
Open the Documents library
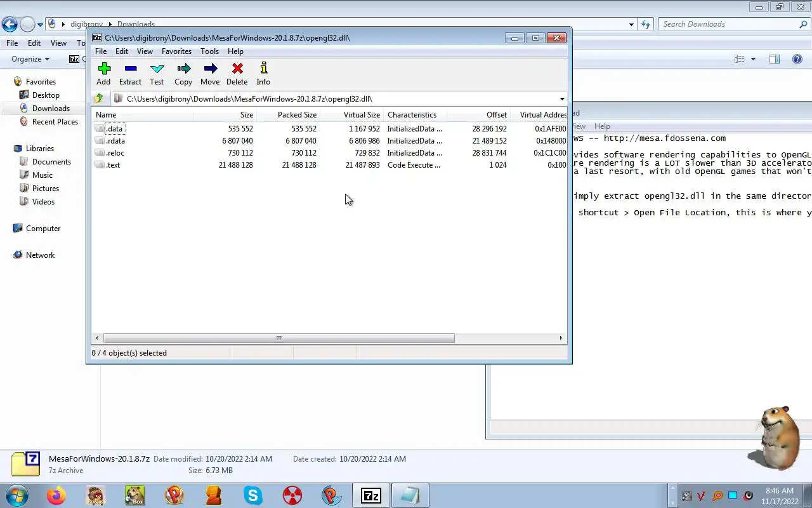(x=51, y=162)
